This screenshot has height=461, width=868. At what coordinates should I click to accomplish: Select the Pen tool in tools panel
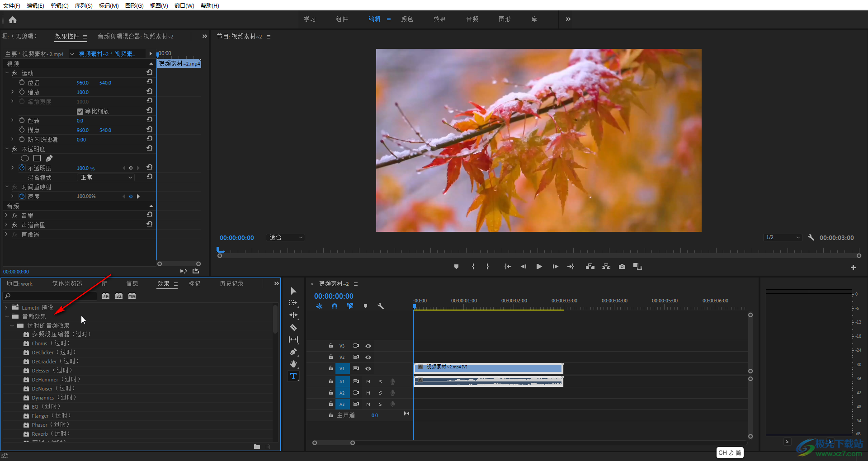pyautogui.click(x=293, y=352)
